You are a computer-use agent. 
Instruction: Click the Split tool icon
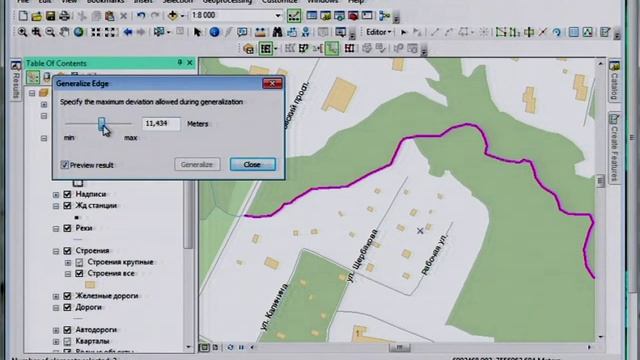[543, 32]
